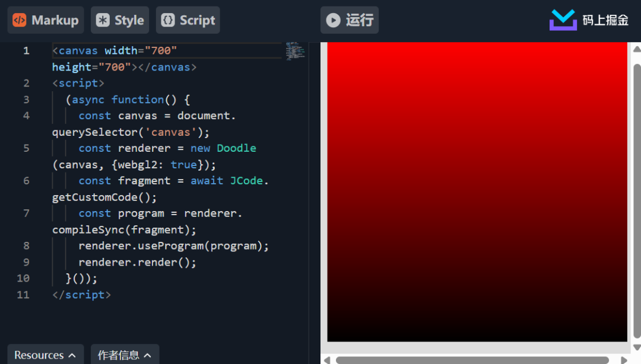This screenshot has width=641, height=364.
Task: Click line number 11 in gutter
Action: click(x=23, y=295)
